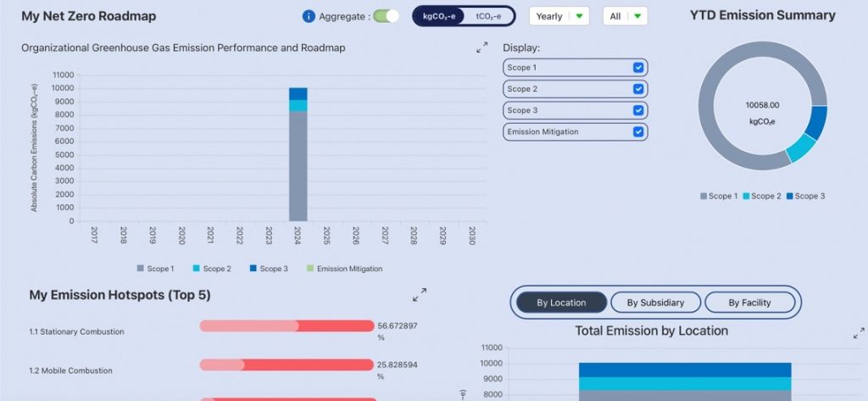Click the blue info icon beside Aggregate

[x=309, y=16]
